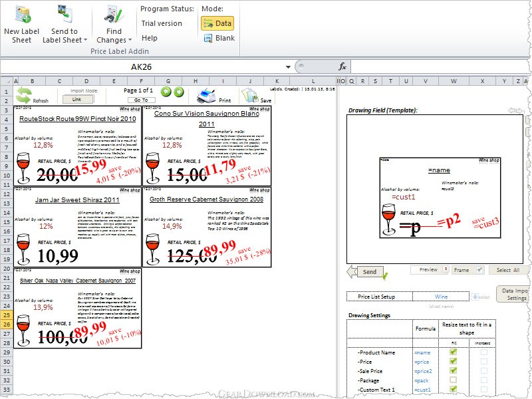The height and width of the screenshot is (399, 532).
Task: Click the wine glass on the Jam Jar label
Action: [23, 249]
